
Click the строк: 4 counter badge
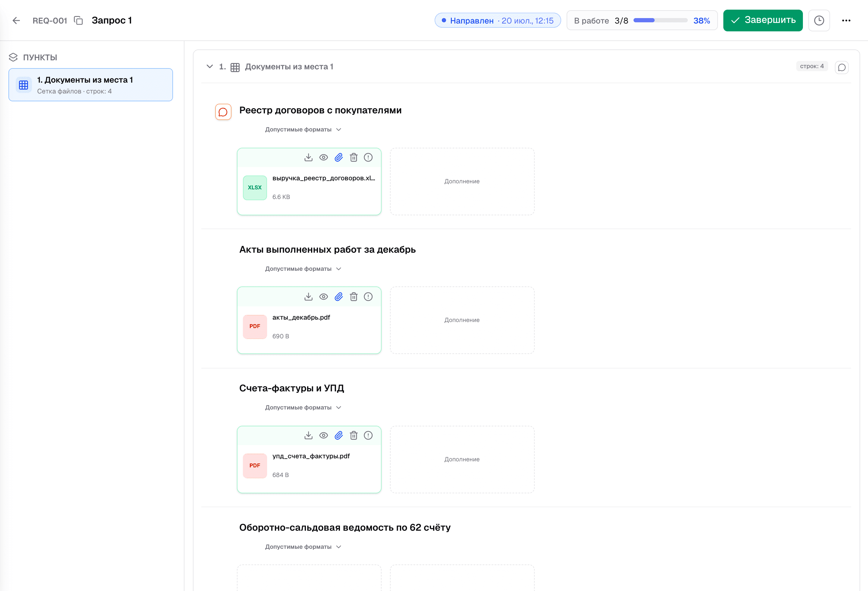coord(812,66)
